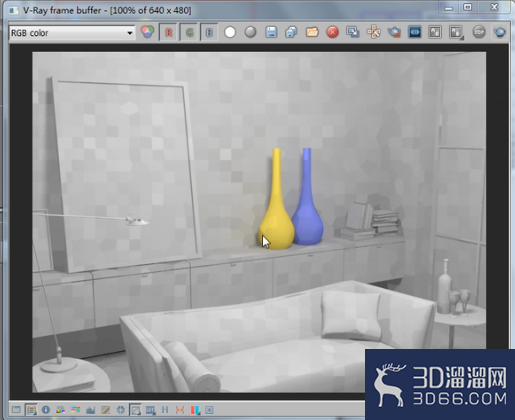Screen dimensions: 515x420
Task: Switch to alpha channel white circle
Action: pos(230,32)
